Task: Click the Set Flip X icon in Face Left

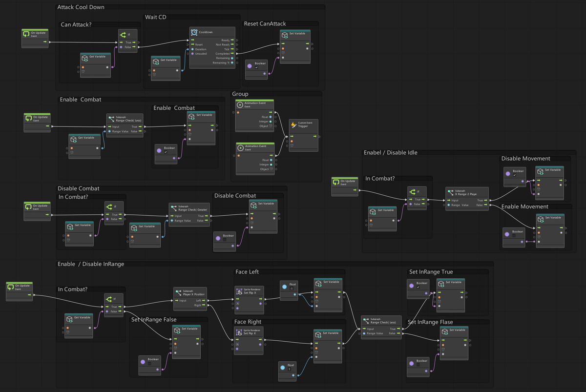Action: (239, 291)
